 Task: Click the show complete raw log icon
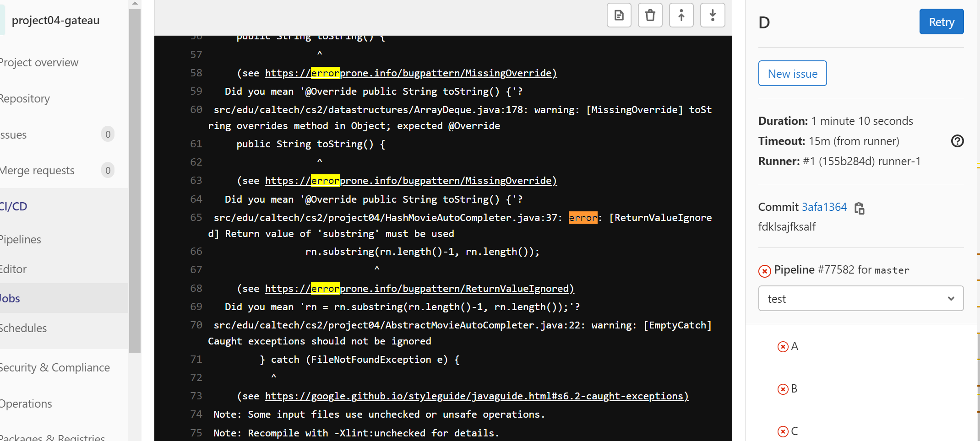click(x=619, y=16)
